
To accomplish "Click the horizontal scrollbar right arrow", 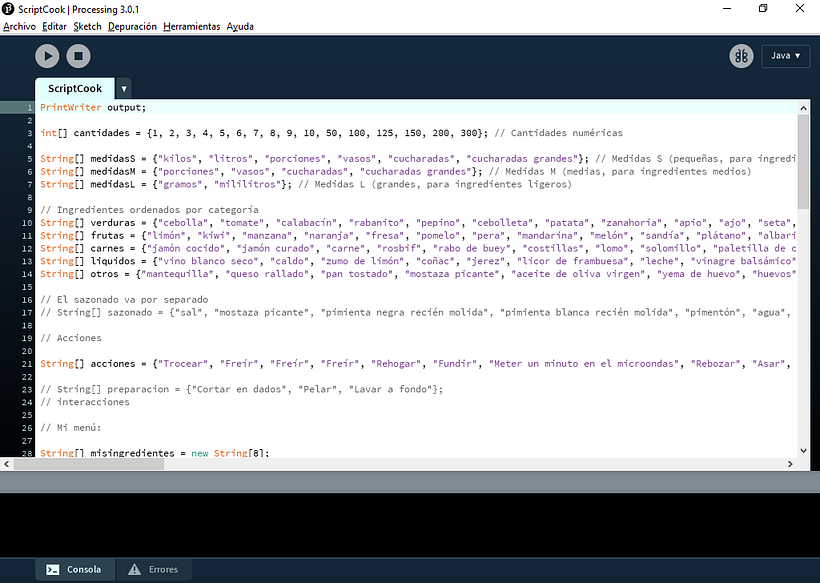I will 789,464.
